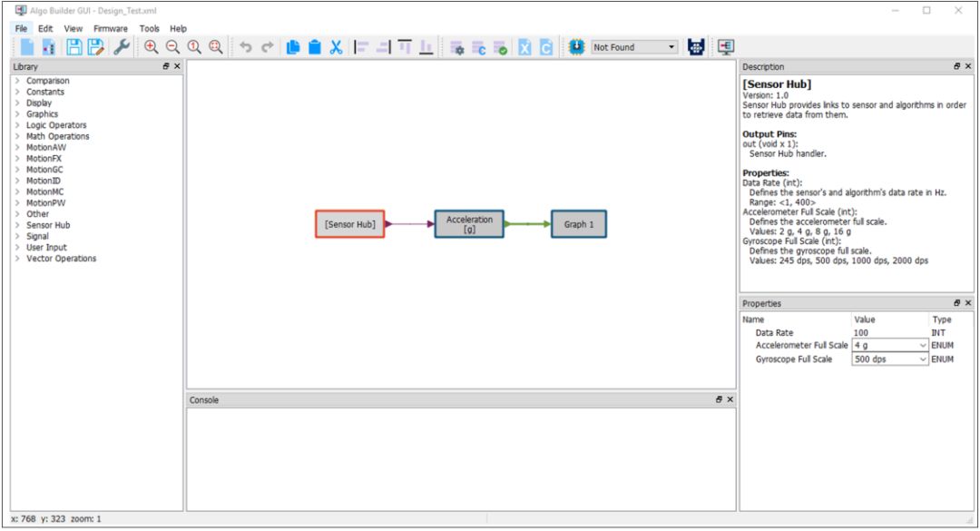Expand the Constants library category
980x531 pixels.
[17, 92]
